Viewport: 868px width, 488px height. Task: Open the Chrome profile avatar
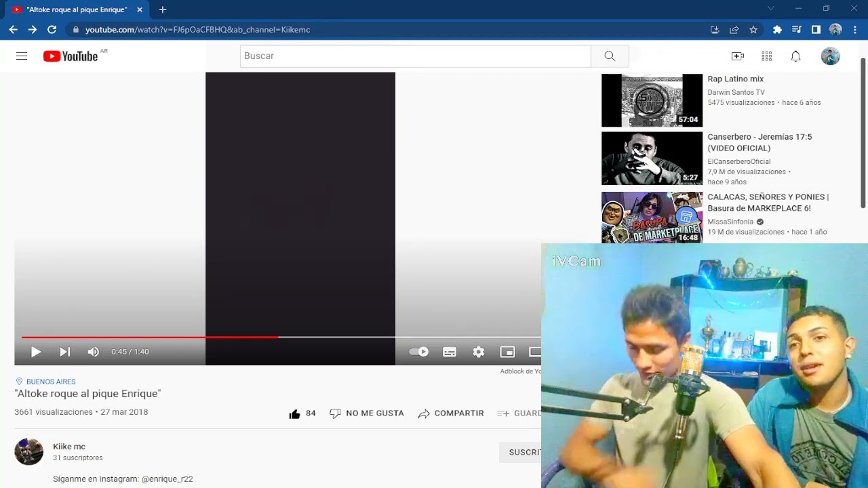coord(835,30)
